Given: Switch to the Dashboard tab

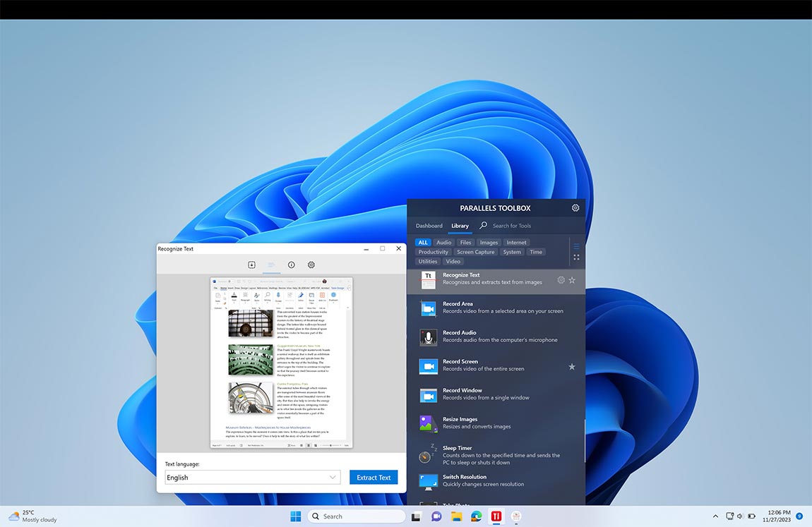Looking at the screenshot, I should pyautogui.click(x=429, y=226).
